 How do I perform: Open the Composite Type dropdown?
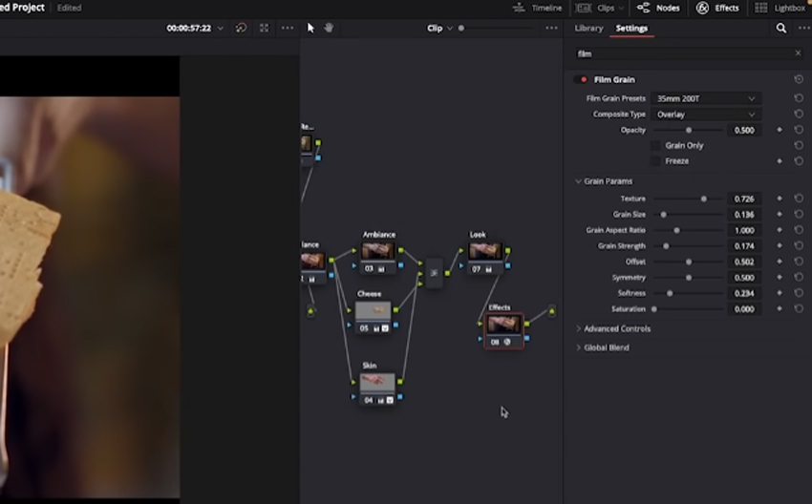705,115
